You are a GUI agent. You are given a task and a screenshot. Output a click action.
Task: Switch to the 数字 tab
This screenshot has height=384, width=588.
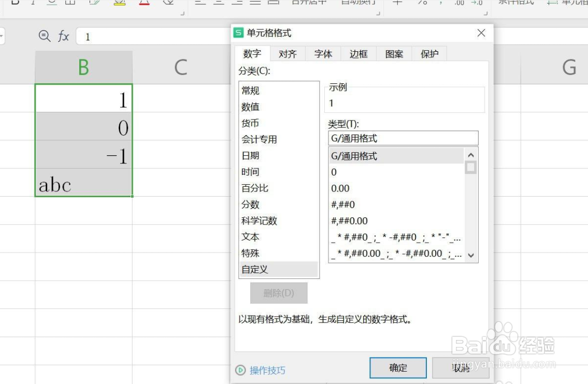(x=252, y=54)
